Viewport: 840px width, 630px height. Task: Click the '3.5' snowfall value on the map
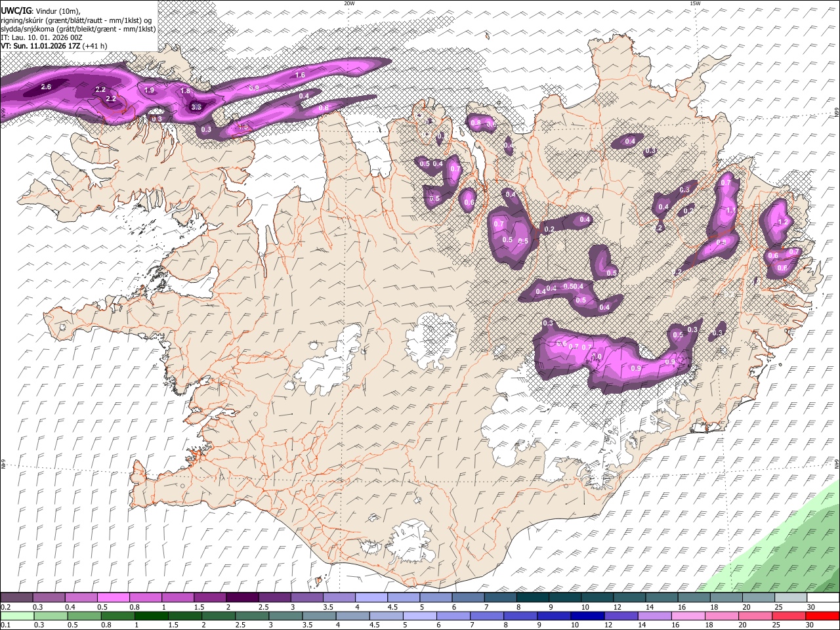click(x=196, y=107)
